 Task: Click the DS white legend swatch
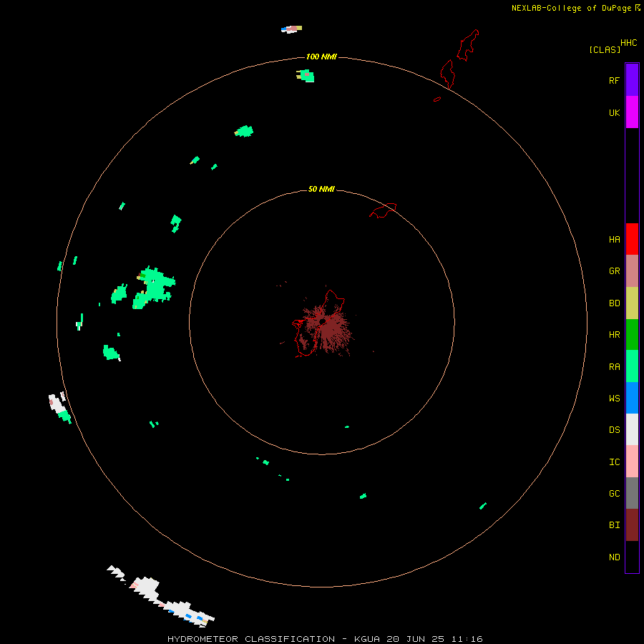(x=632, y=429)
